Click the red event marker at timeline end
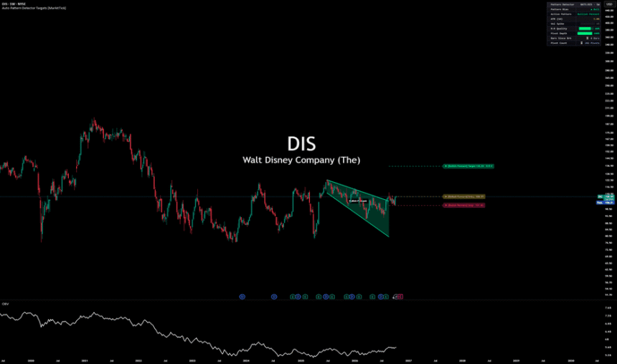Image resolution: width=617 pixels, height=364 pixels. click(400, 297)
